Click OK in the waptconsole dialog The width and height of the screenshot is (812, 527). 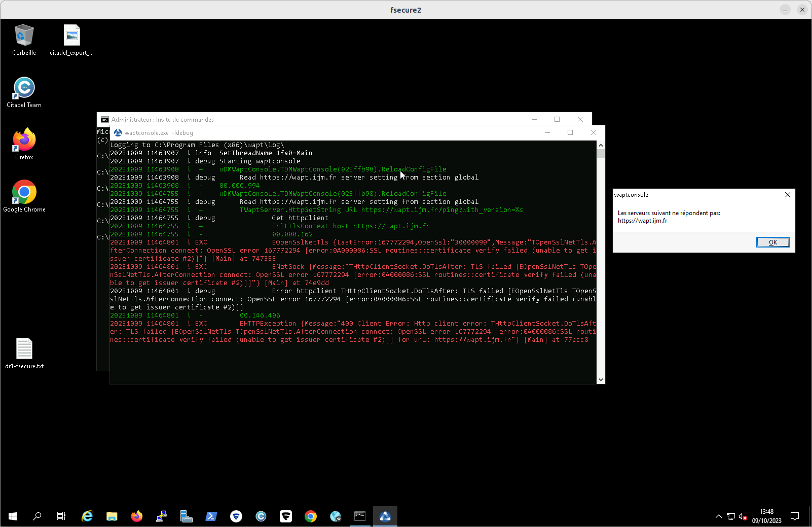coord(772,242)
